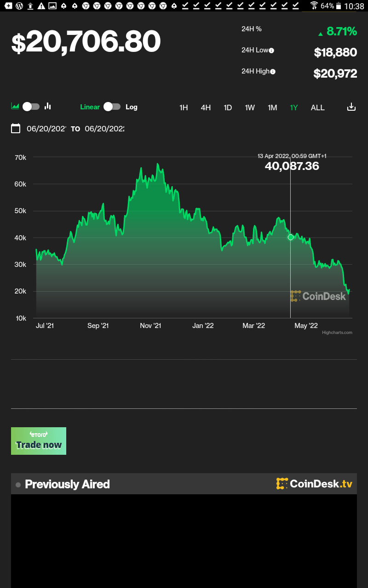The image size is (368, 588).
Task: Choose the 1M time range
Action: 272,107
